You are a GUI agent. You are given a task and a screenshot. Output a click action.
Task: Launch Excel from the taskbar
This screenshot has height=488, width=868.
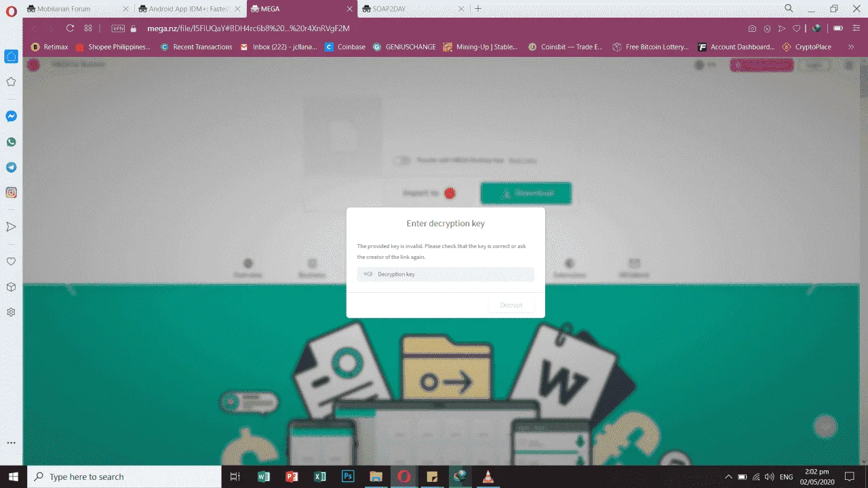[x=319, y=476]
